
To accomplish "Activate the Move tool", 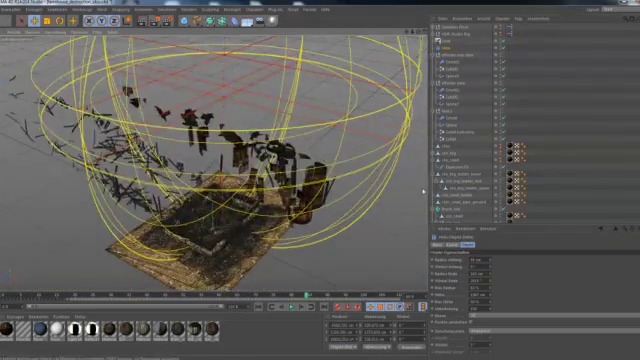I will (x=34, y=21).
